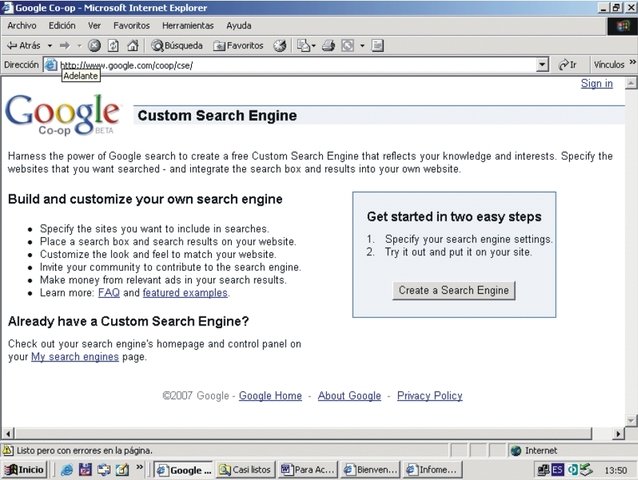Expand the quick launch overflow chevron

click(x=140, y=467)
